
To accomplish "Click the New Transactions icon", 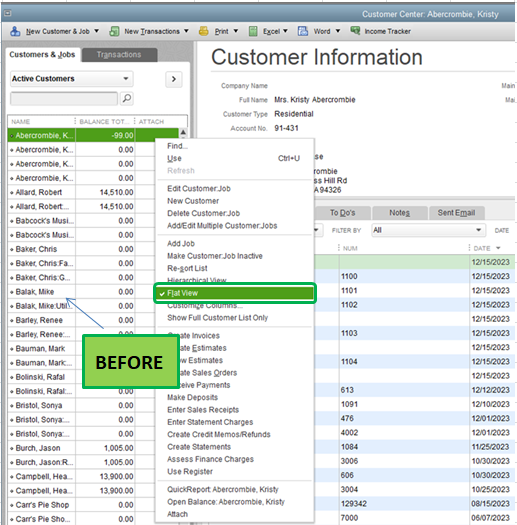I will (114, 31).
